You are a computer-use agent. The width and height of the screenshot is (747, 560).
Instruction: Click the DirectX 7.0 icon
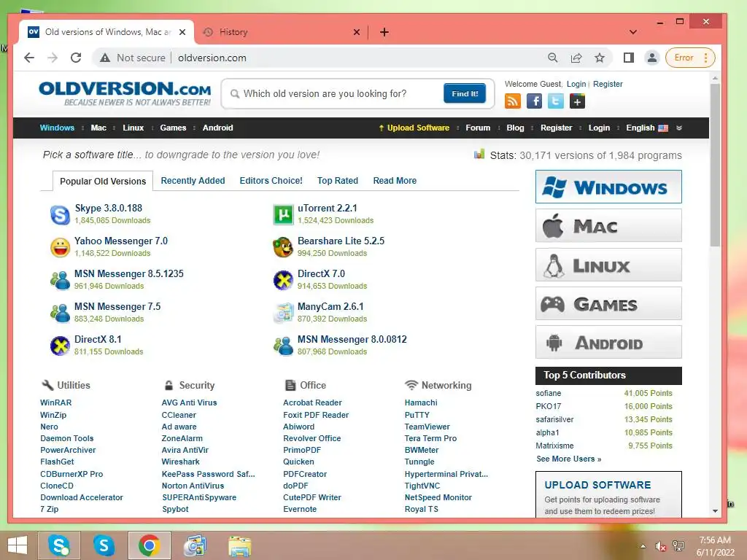(x=283, y=281)
